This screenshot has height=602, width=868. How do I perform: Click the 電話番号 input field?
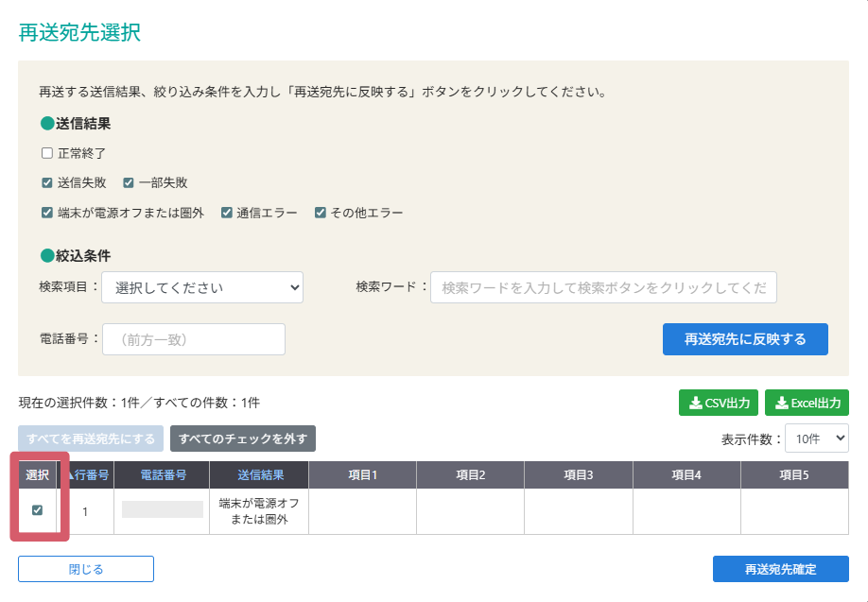coord(194,338)
